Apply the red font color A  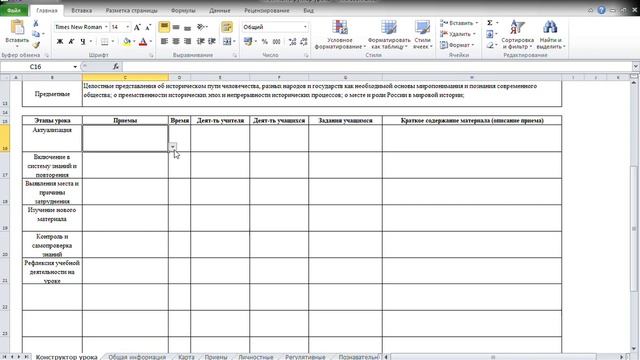tap(143, 41)
